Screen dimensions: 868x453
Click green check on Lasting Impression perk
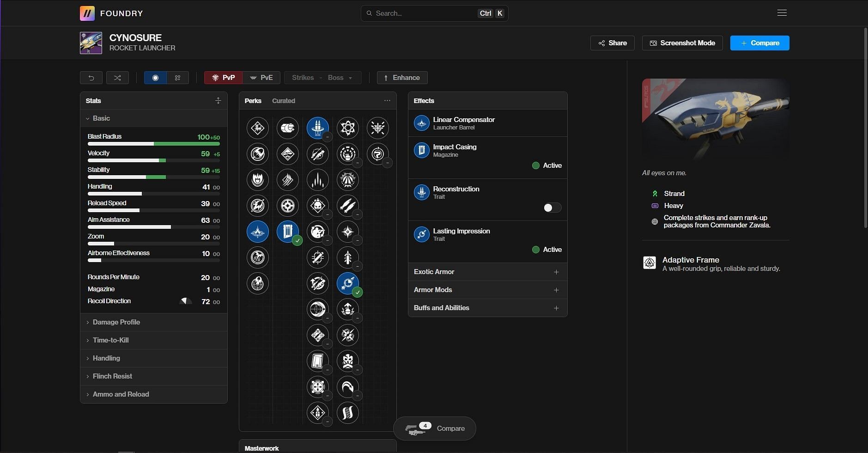coord(358,293)
